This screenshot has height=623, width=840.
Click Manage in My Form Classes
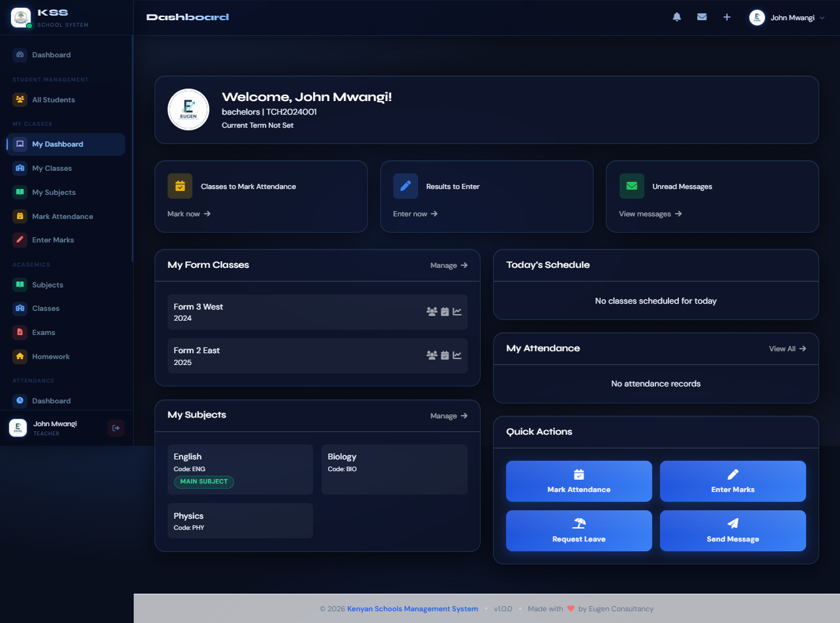tap(449, 265)
